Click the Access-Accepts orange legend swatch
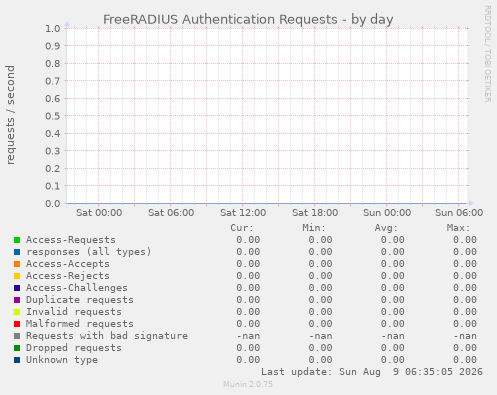This screenshot has height=395, width=497. [x=17, y=264]
